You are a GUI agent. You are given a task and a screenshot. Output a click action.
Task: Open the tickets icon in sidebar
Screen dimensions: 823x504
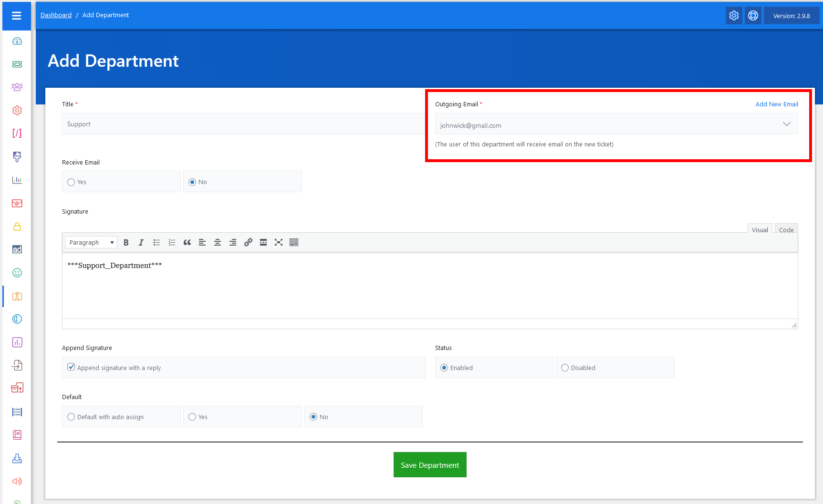(x=17, y=64)
